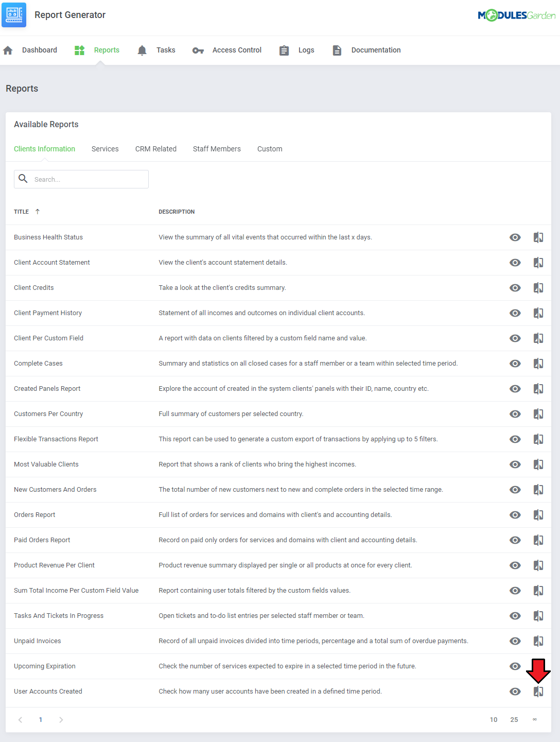Show 10 reports per page
Image resolution: width=560 pixels, height=742 pixels.
(494, 720)
